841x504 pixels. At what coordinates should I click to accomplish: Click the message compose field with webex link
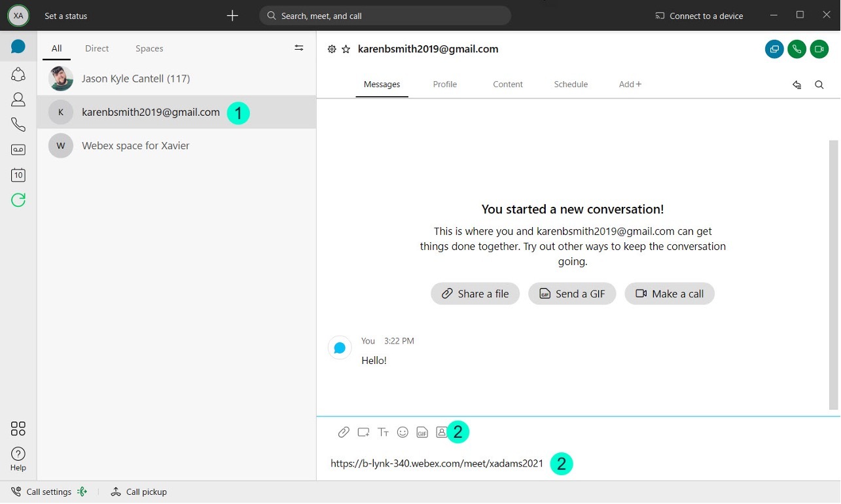coord(579,463)
